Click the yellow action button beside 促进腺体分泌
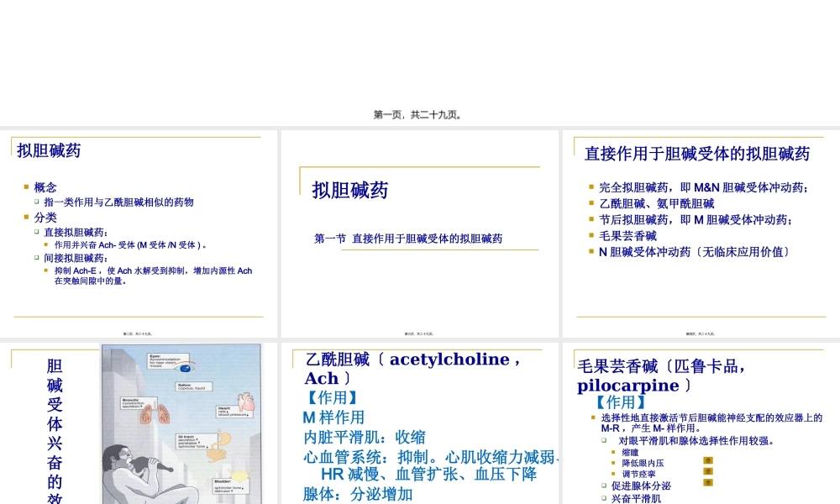The width and height of the screenshot is (840, 504). (x=708, y=482)
